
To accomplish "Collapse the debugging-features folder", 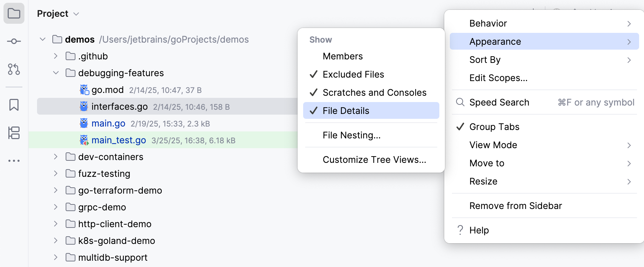I will 56,73.
